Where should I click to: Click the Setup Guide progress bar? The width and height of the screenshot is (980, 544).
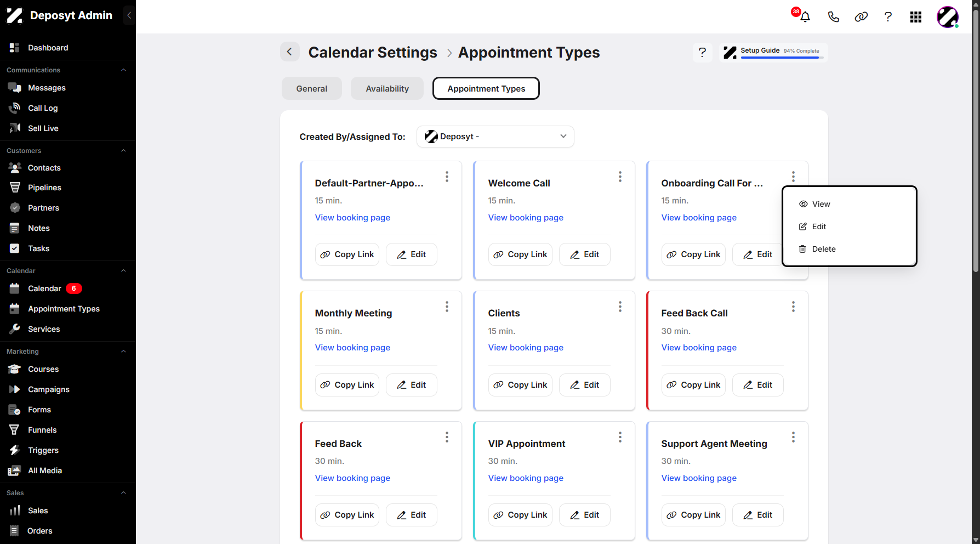pos(782,58)
